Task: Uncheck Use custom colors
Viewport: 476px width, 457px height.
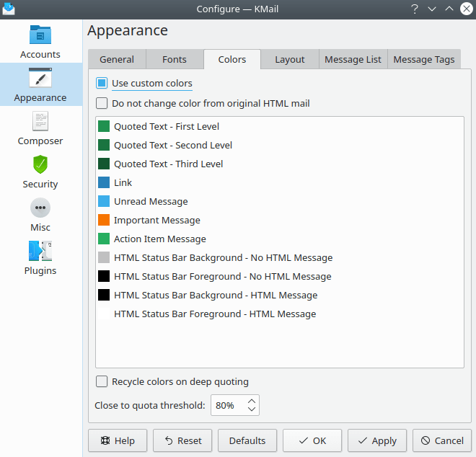Action: click(x=102, y=84)
